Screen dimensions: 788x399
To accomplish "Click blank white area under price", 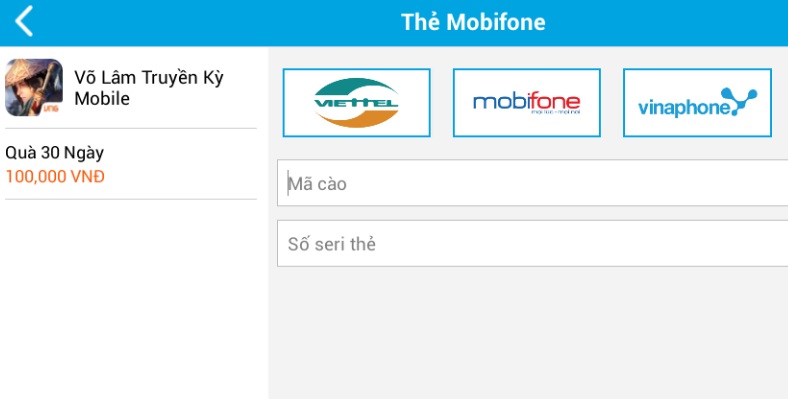I will tap(133, 299).
